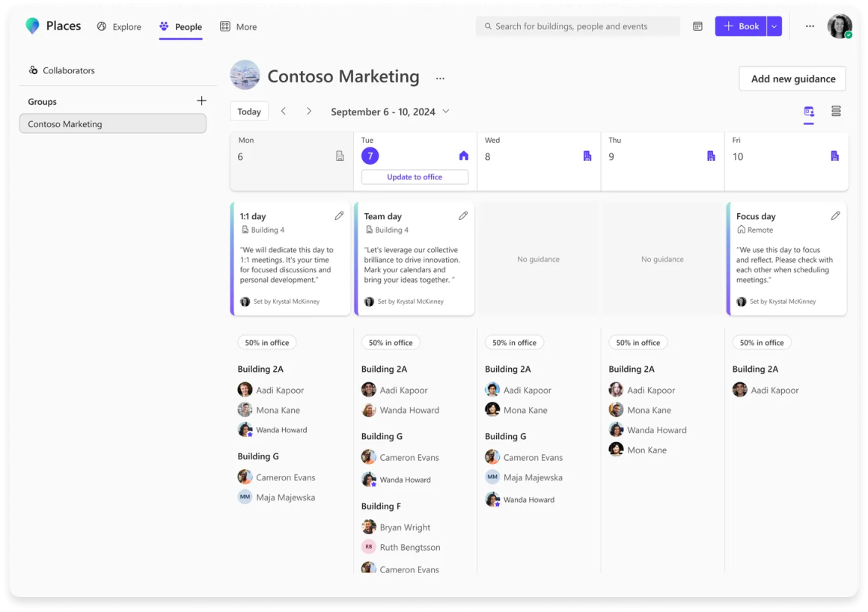
Task: Open Contoso Marketing more options ellipsis
Action: tap(440, 78)
